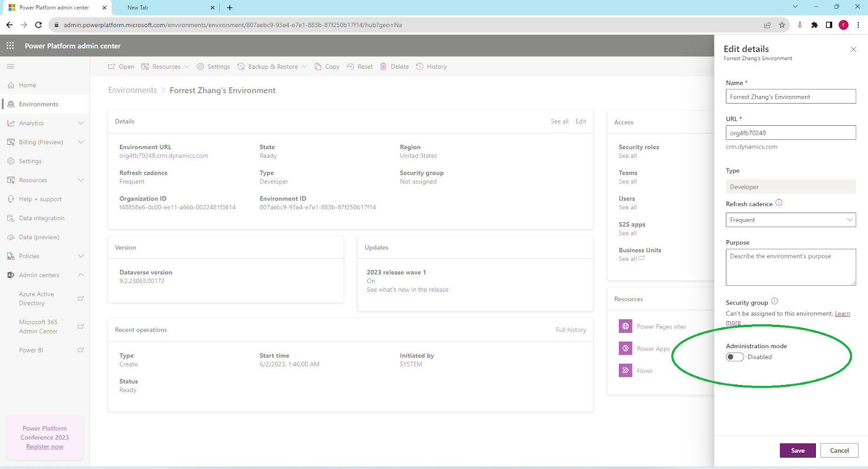Open Backup & Restore dropdown
The width and height of the screenshot is (868, 469).
click(272, 67)
